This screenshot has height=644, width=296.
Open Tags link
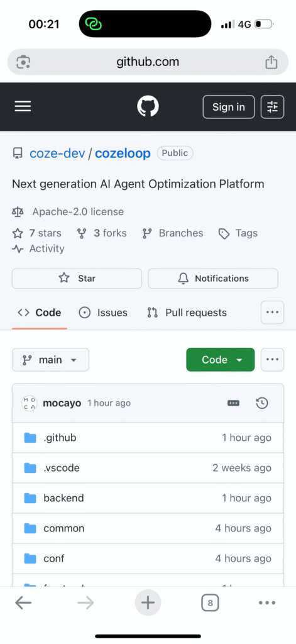(238, 233)
